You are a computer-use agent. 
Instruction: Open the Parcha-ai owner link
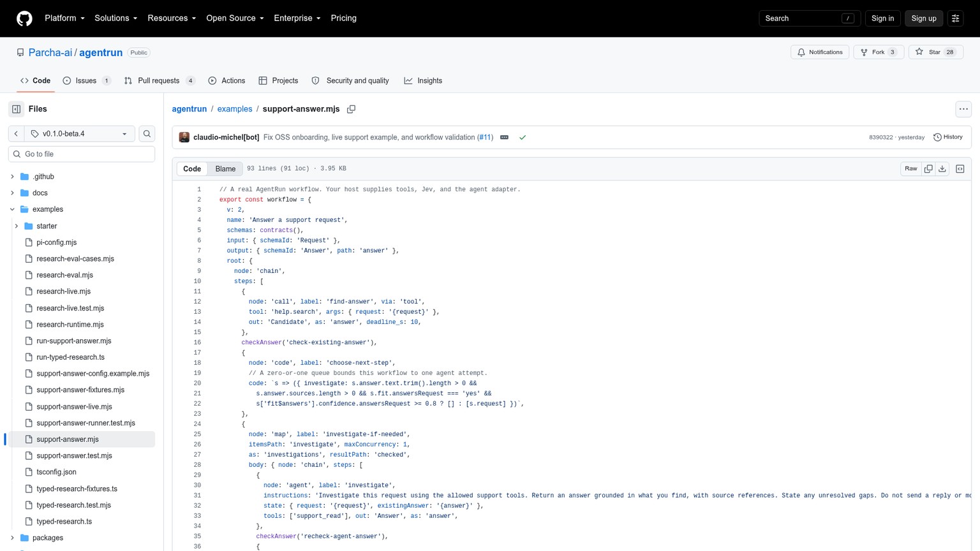[50, 53]
